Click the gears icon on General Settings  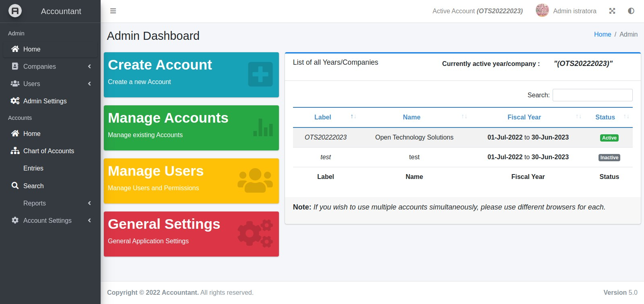pos(255,233)
